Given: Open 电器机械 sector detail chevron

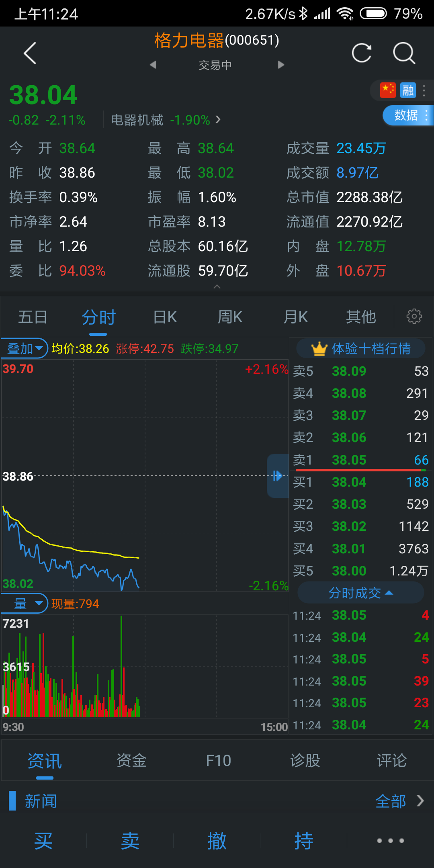Looking at the screenshot, I should coord(218,119).
